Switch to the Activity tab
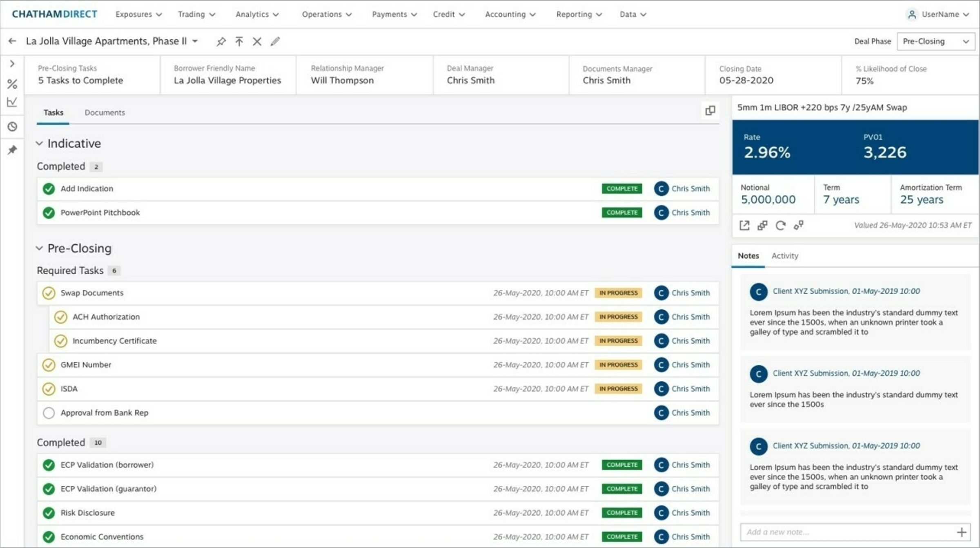 click(x=784, y=256)
